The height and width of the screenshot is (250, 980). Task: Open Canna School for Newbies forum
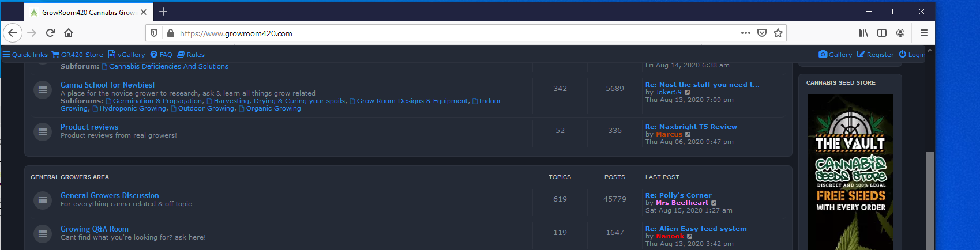click(107, 85)
